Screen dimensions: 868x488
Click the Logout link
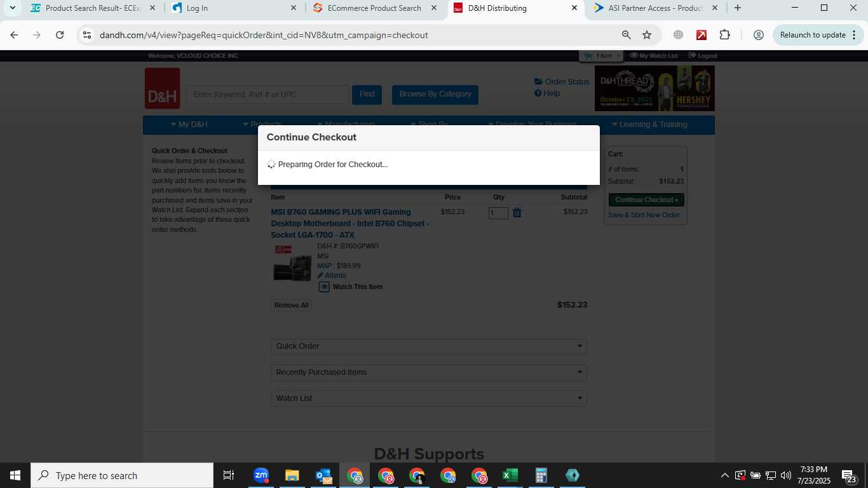click(702, 56)
